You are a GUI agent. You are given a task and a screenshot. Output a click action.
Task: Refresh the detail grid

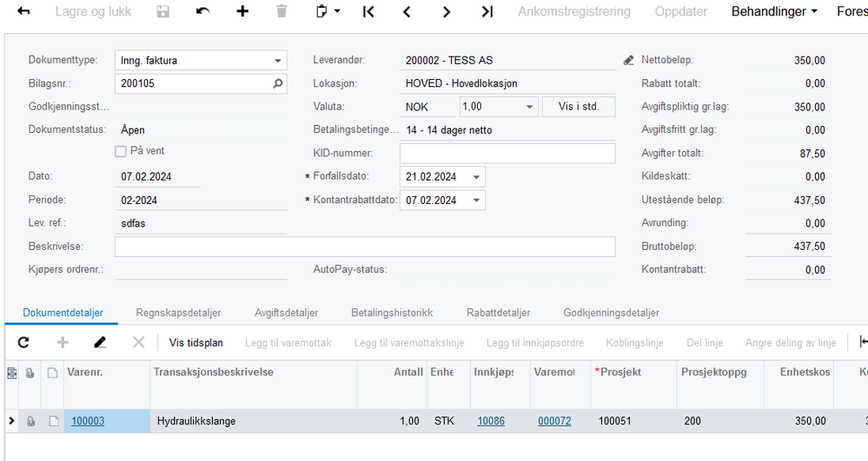click(x=23, y=343)
